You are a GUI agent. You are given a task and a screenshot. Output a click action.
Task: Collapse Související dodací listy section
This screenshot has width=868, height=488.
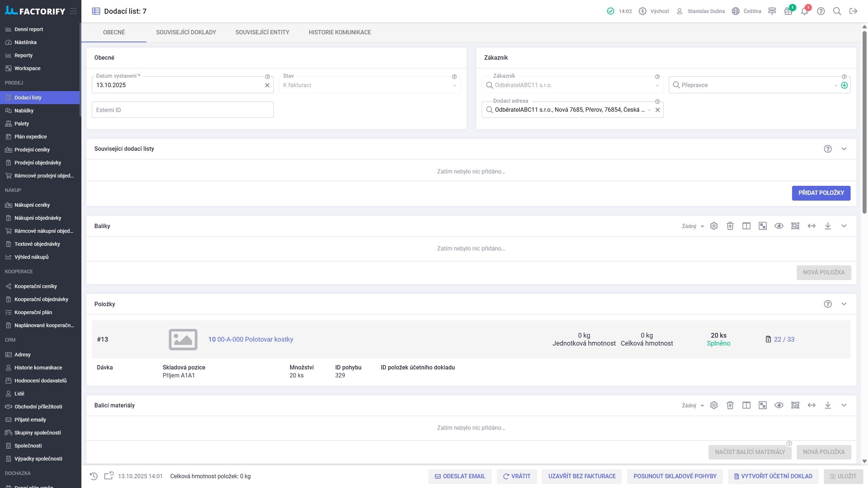pos(844,149)
